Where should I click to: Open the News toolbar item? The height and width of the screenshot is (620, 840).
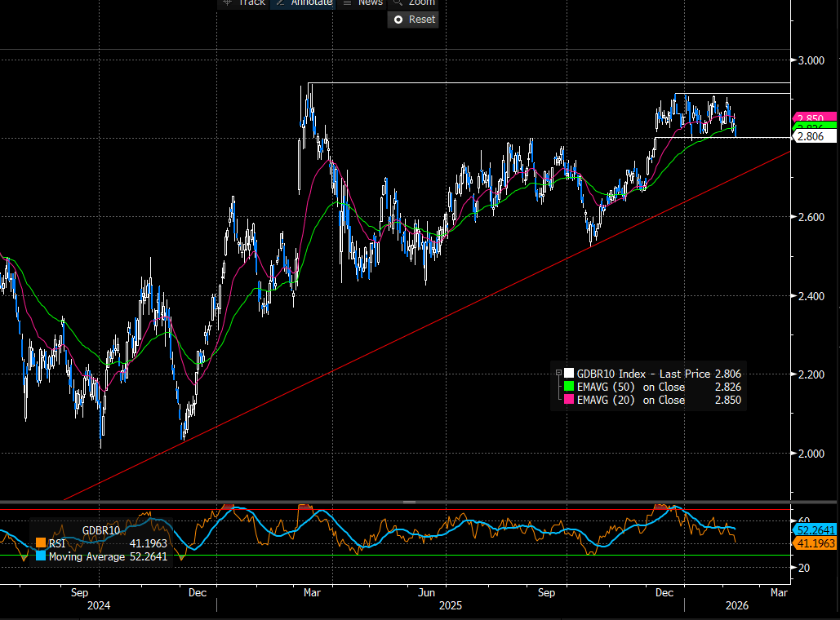(369, 2)
